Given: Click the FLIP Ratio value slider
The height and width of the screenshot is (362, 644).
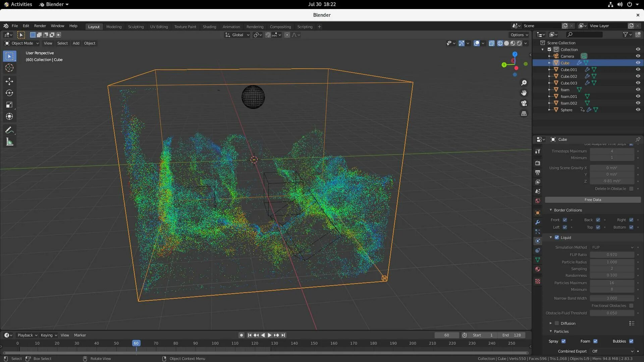Looking at the screenshot, I should click(x=612, y=255).
